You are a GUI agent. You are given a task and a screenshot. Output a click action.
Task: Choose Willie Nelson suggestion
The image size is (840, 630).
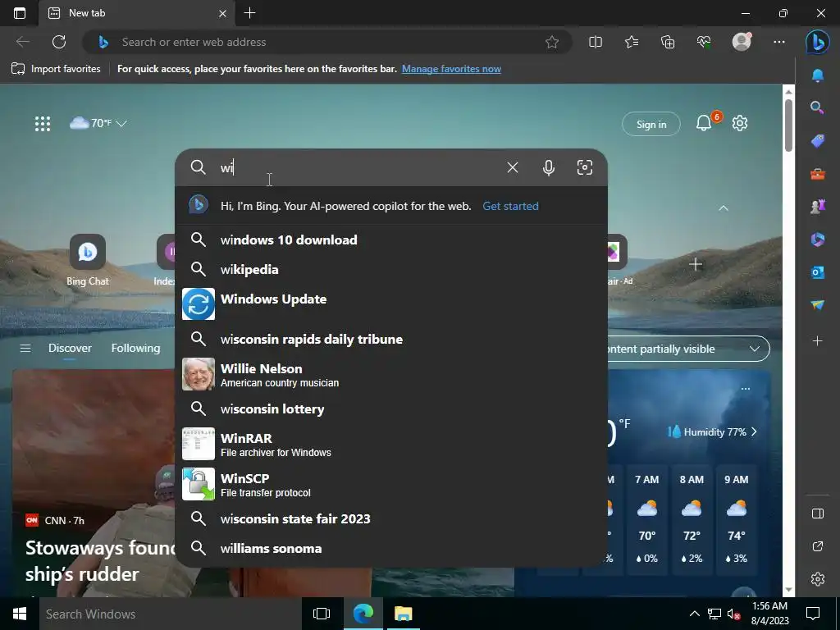[x=391, y=374]
